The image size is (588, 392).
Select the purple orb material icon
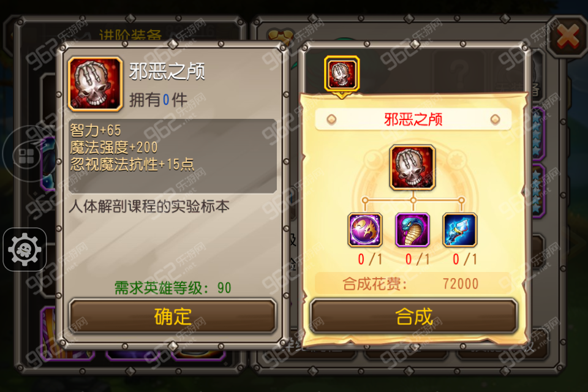click(x=365, y=230)
